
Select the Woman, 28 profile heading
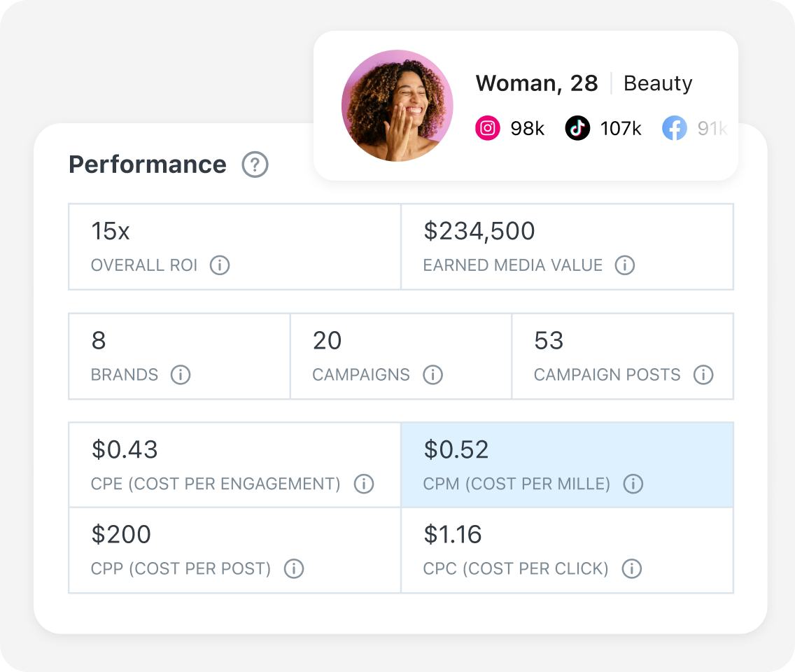point(537,83)
